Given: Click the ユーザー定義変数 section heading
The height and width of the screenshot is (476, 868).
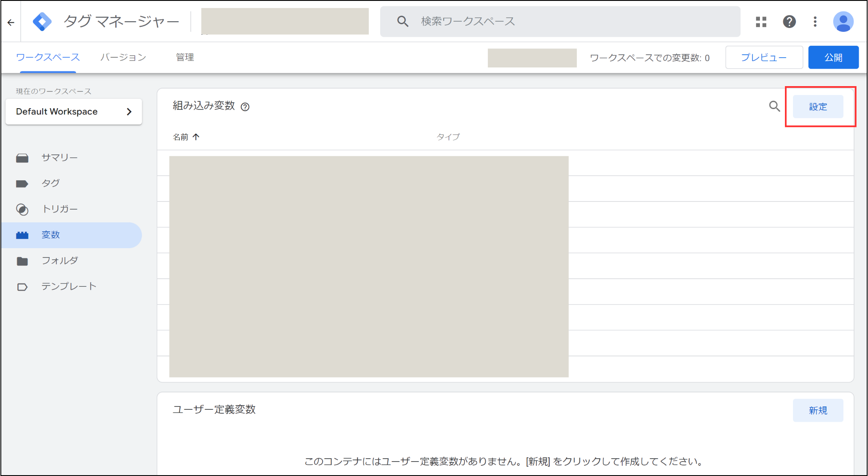Looking at the screenshot, I should 214,409.
